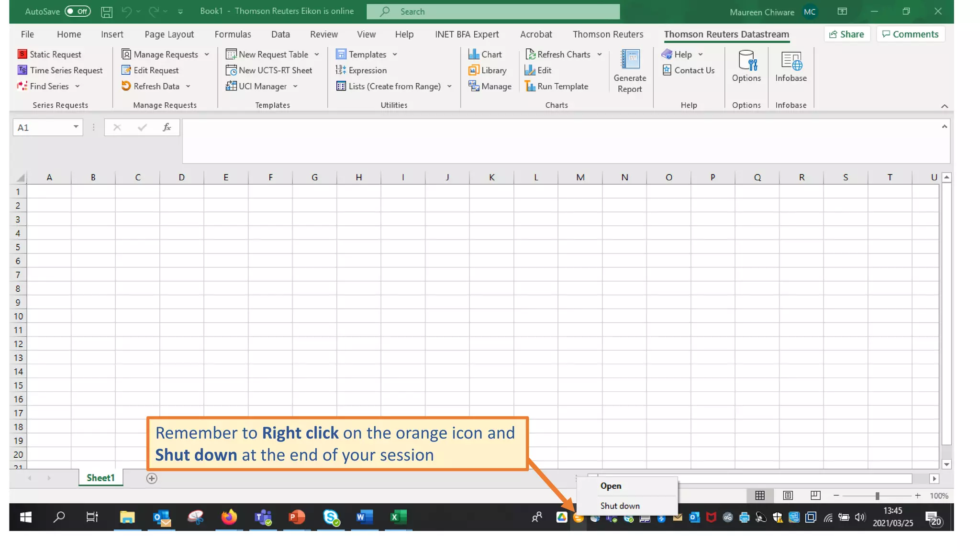This screenshot has width=980, height=551.
Task: Open the Help dropdown in ribbon
Action: click(701, 55)
